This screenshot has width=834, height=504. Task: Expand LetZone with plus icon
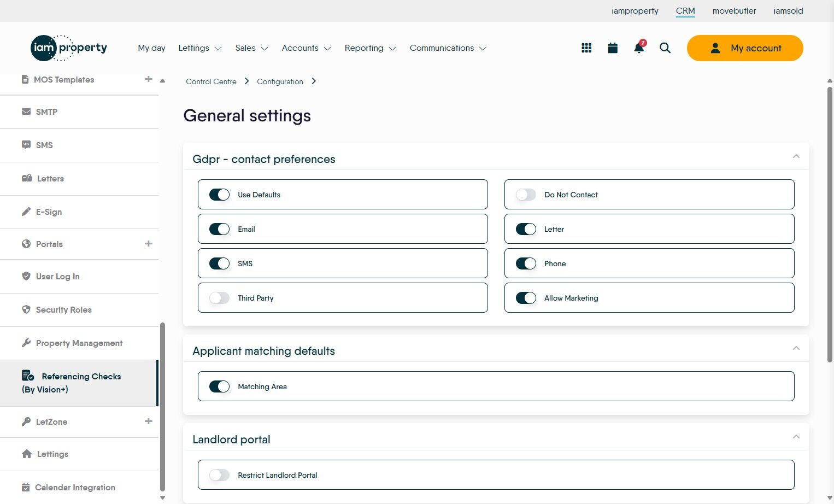tap(148, 421)
